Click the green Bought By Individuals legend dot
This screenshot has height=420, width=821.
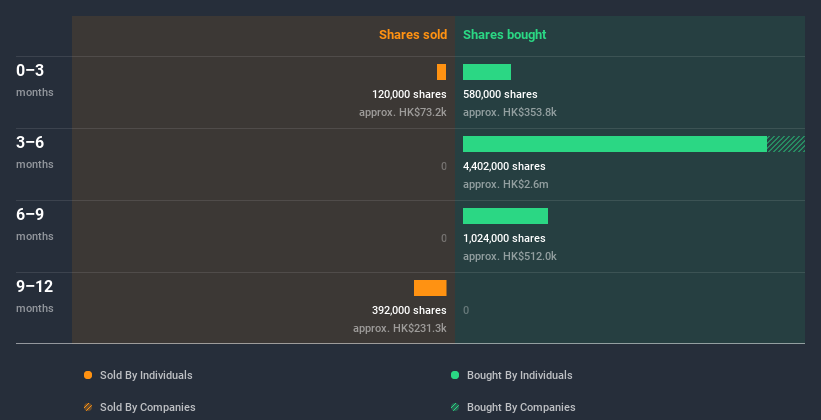pos(455,375)
